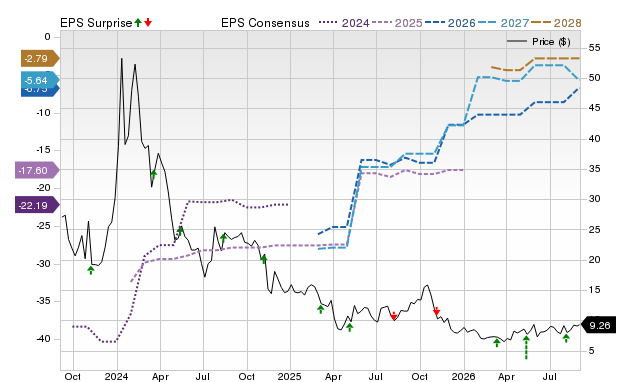This screenshot has width=640, height=382.
Task: Click the 0 label on left EPS axis
Action: (x=47, y=37)
